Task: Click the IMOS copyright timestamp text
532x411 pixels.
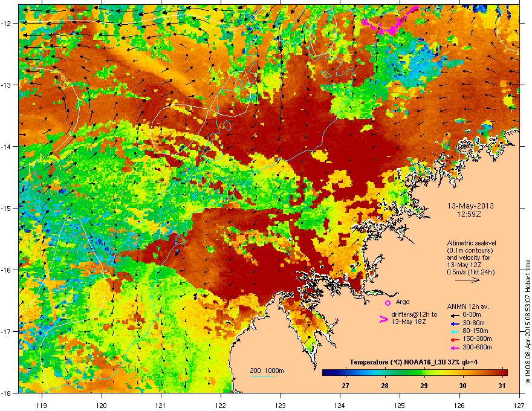Action: tap(528, 322)
